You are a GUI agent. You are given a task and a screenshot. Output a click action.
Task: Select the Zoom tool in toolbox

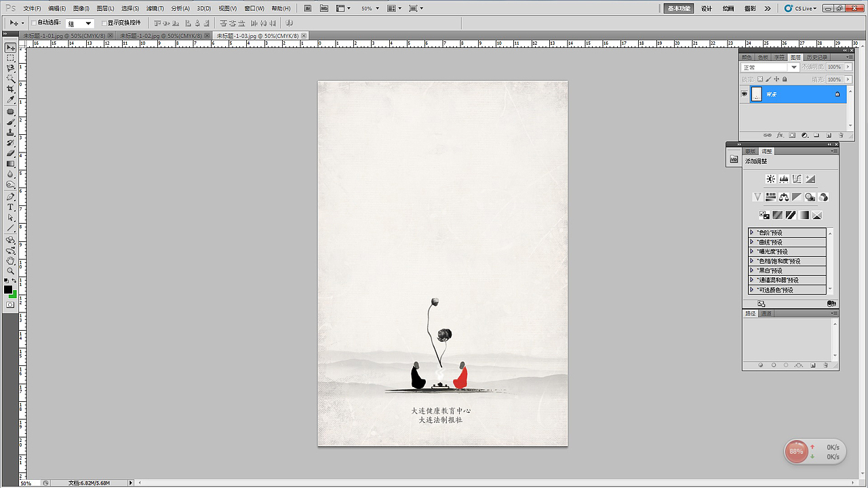click(10, 270)
